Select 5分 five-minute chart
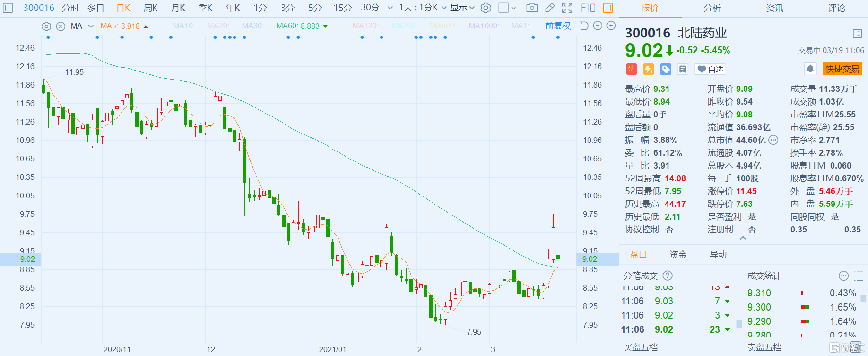868x356 pixels. click(x=315, y=8)
